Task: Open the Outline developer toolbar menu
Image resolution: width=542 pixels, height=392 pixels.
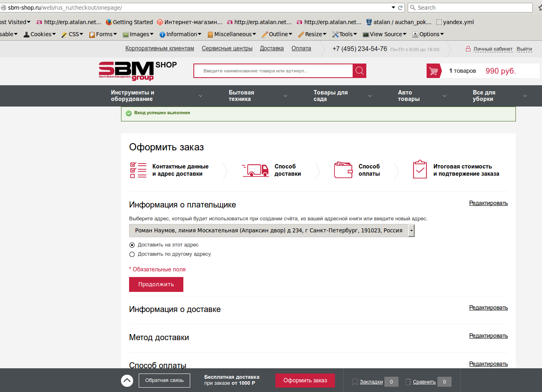Action: pos(277,34)
